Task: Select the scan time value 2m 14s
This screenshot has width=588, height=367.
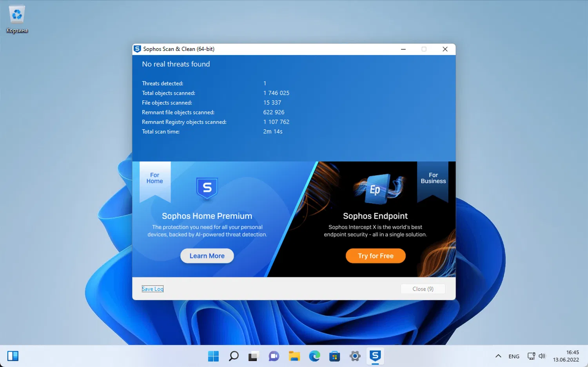Action: click(x=273, y=132)
